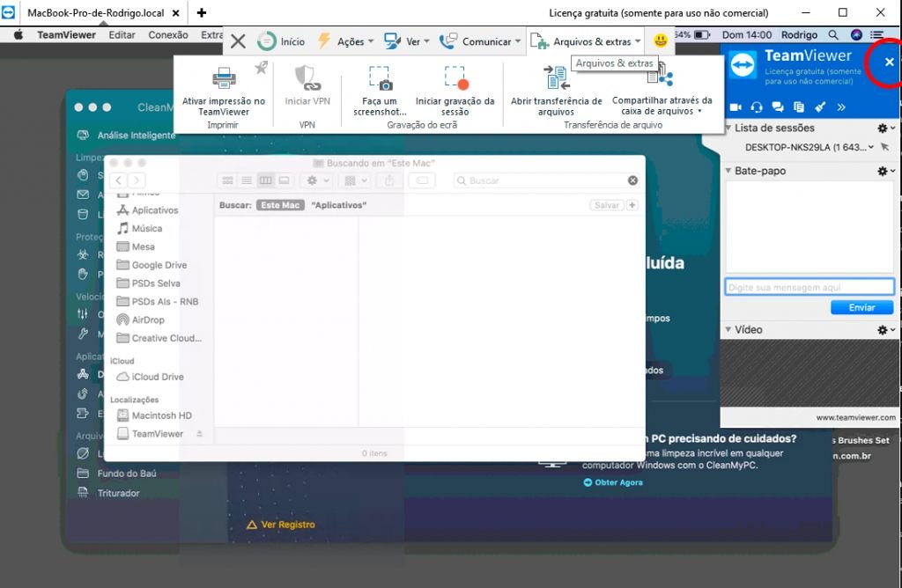Open the Ver dropdown menu
This screenshot has width=902, height=588.
pyautogui.click(x=407, y=41)
